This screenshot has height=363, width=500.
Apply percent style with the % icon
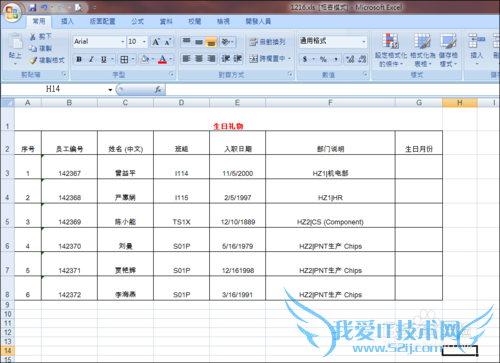click(323, 59)
